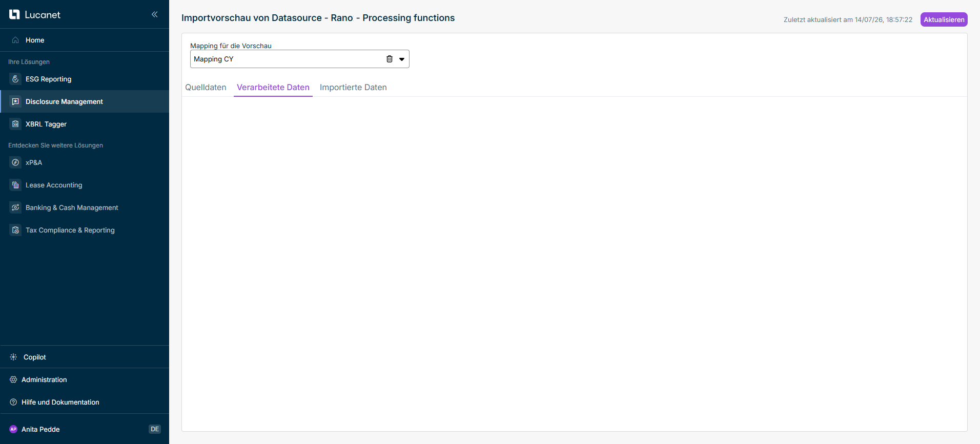Open XBRL Tagger solution
The width and height of the screenshot is (980, 444).
click(85, 124)
